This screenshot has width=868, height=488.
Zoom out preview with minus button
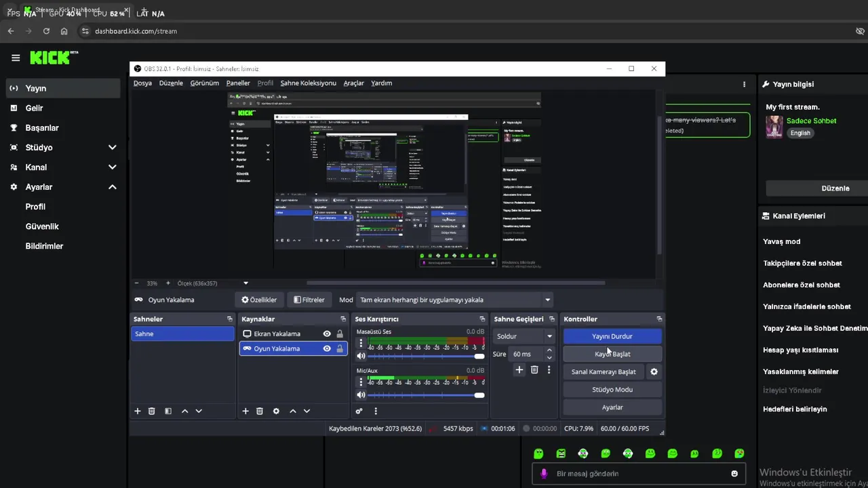click(136, 283)
